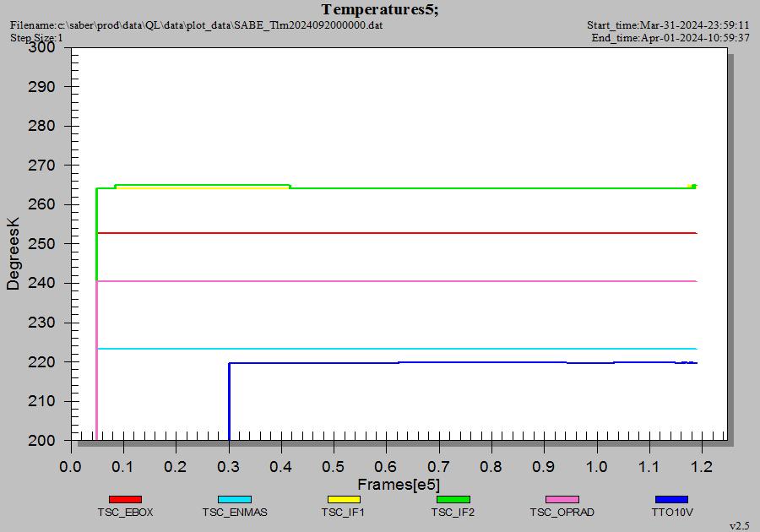Click x-axis tick label 0.6
This screenshot has width=760, height=532.
[386, 467]
